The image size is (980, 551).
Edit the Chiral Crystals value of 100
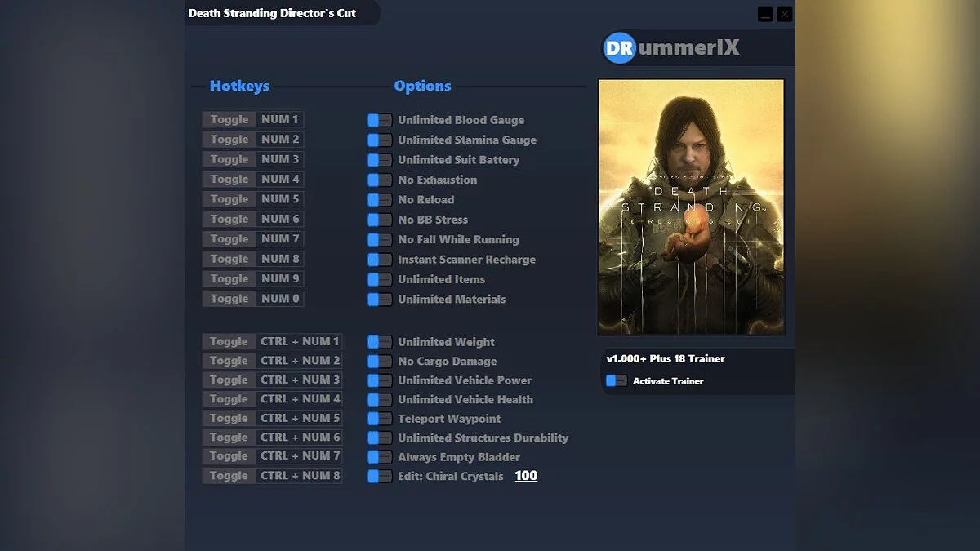click(526, 476)
